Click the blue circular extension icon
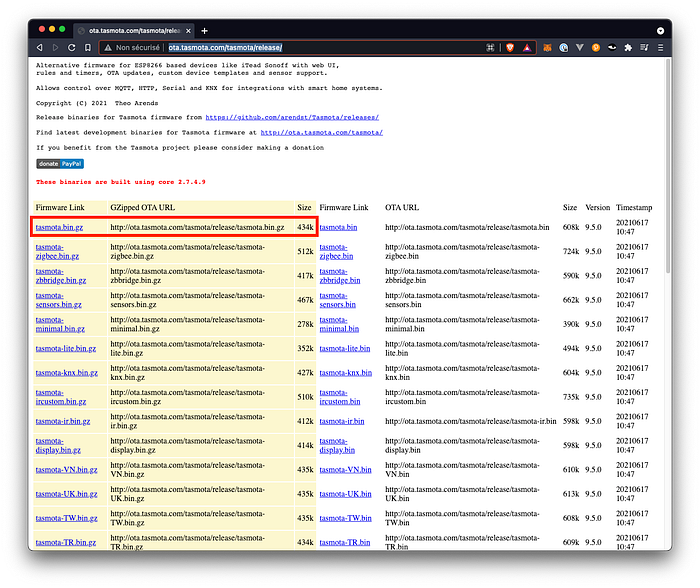 pos(563,47)
